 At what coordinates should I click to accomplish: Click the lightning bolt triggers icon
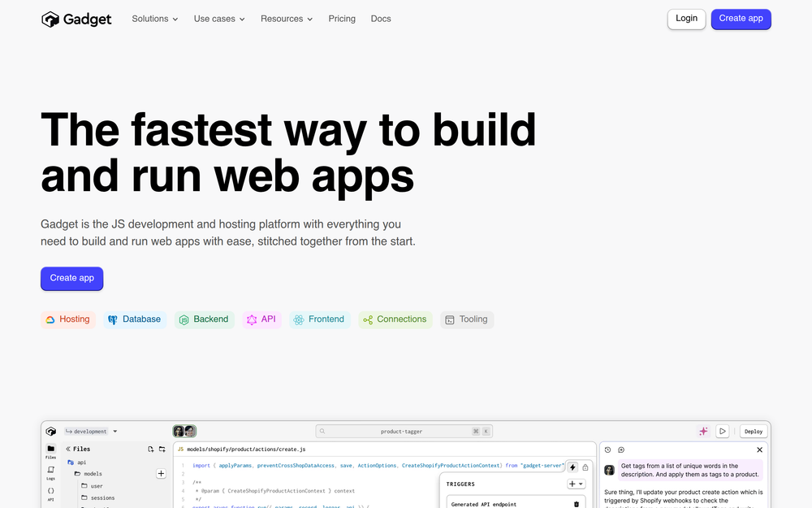(572, 467)
